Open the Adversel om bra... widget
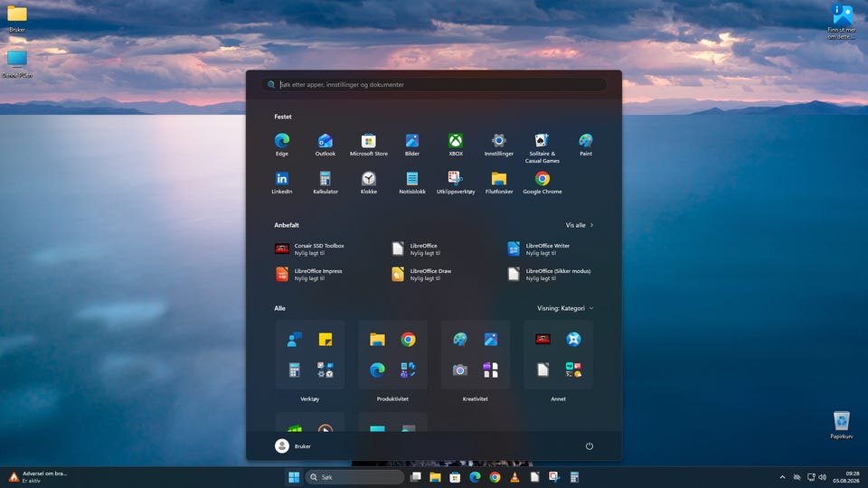868x488 pixels. pos(39,477)
